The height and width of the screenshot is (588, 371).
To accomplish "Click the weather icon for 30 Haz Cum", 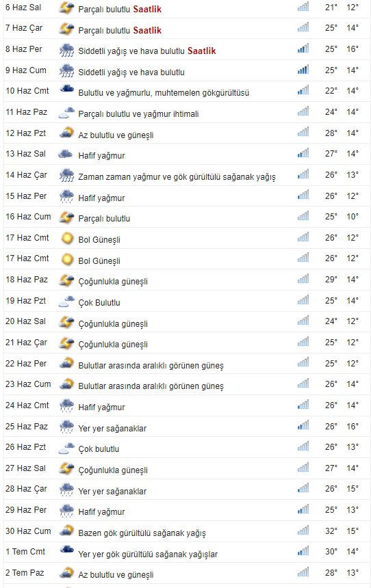I will coord(66,531).
